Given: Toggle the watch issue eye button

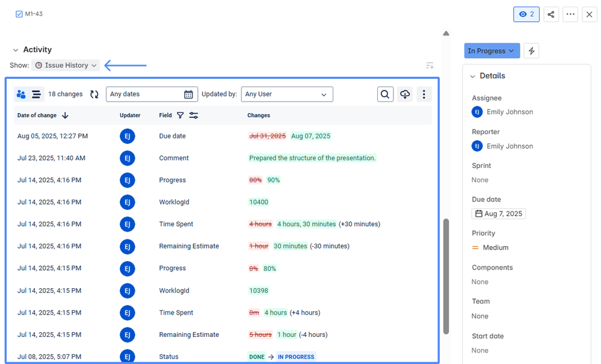Looking at the screenshot, I should tap(526, 14).
